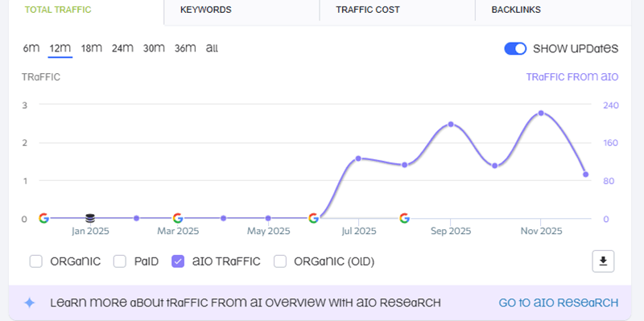Click the Google update icon above Mar 2025

tap(177, 218)
